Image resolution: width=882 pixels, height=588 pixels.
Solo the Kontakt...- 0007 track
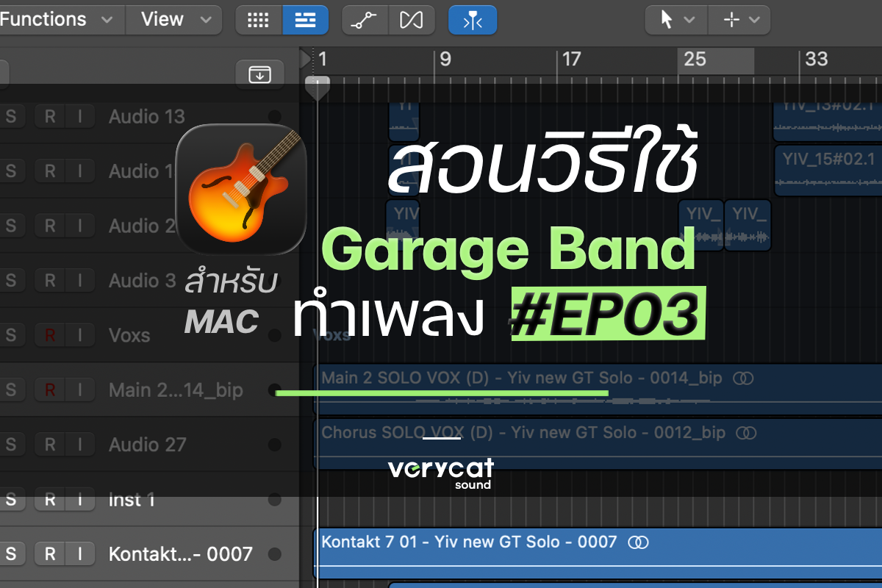11,554
